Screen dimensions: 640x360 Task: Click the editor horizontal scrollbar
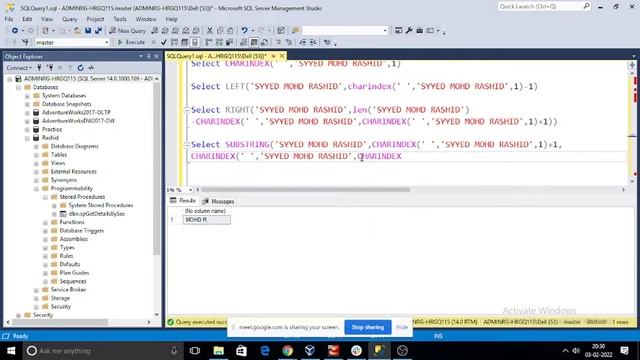point(305,190)
